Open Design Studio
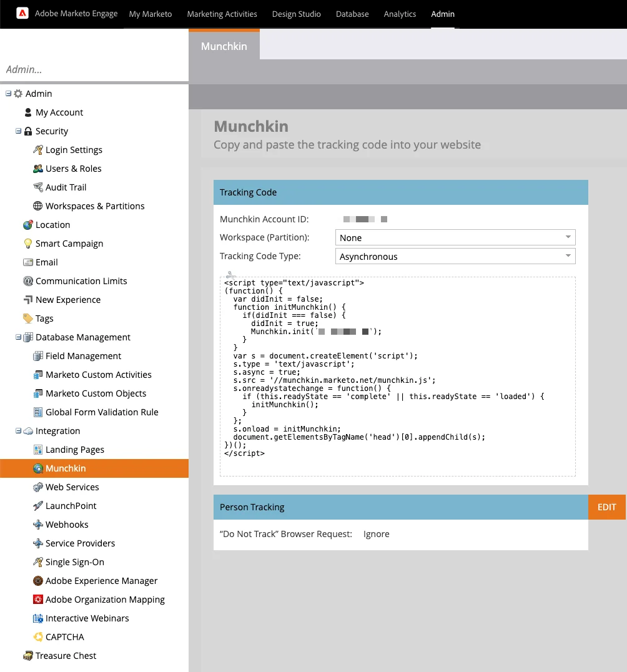 tap(296, 14)
